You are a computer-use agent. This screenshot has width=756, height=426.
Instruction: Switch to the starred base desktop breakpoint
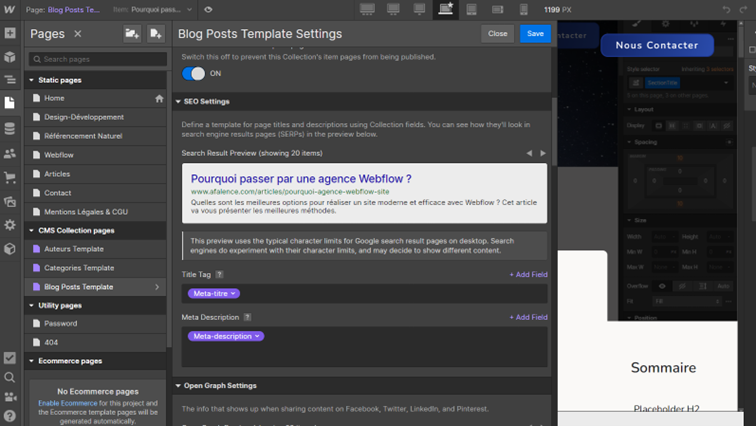tap(446, 9)
